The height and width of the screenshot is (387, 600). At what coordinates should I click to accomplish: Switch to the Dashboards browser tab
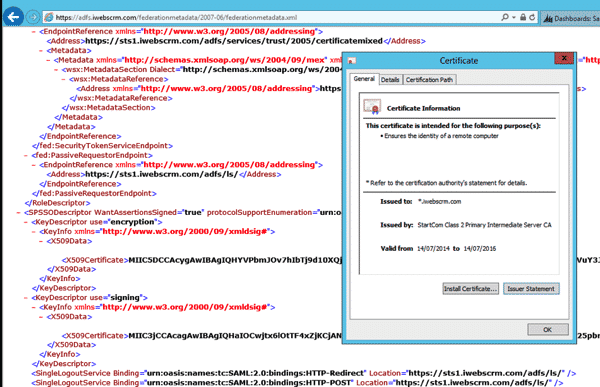tap(571, 18)
